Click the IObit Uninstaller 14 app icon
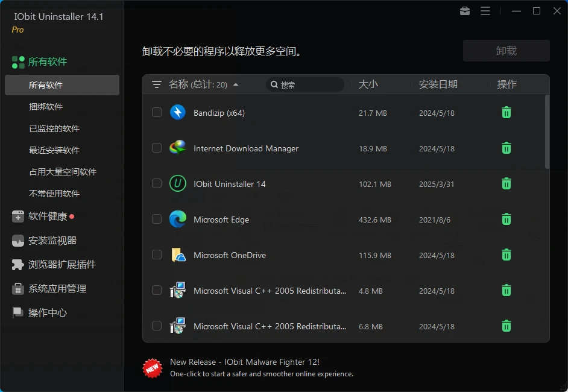Screen dimensions: 568x392 pyautogui.click(x=178, y=183)
